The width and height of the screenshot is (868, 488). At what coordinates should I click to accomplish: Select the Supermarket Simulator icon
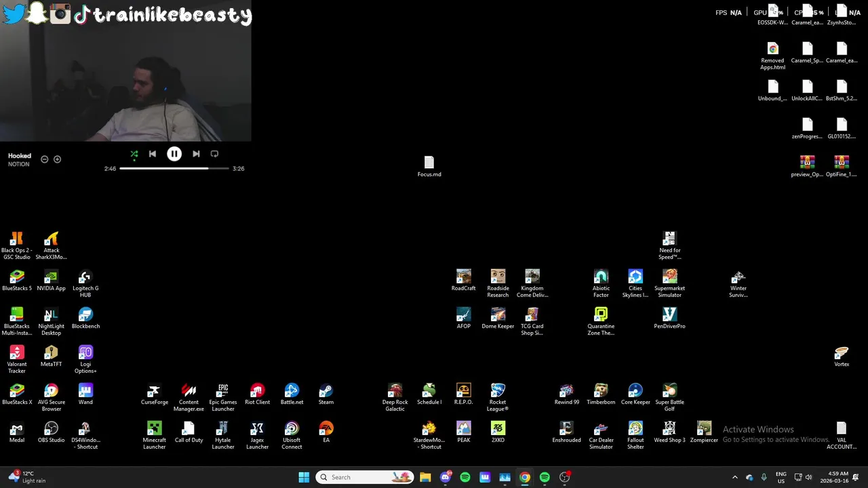click(669, 283)
